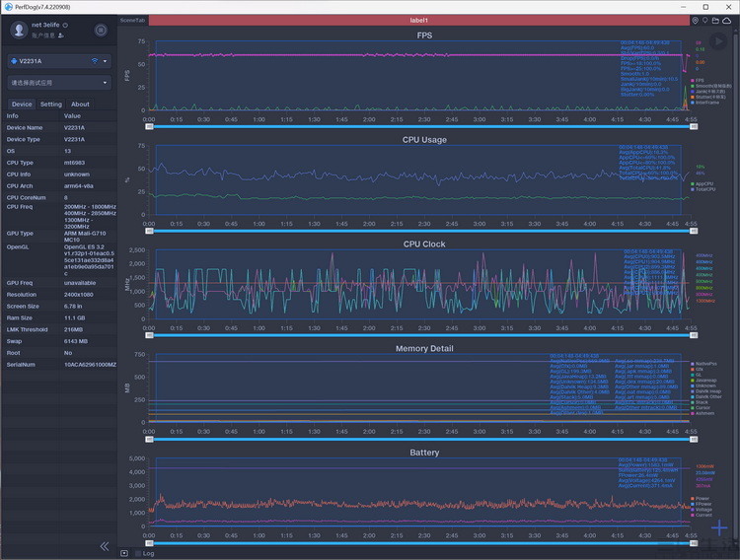Click the FPS chart title

point(424,35)
